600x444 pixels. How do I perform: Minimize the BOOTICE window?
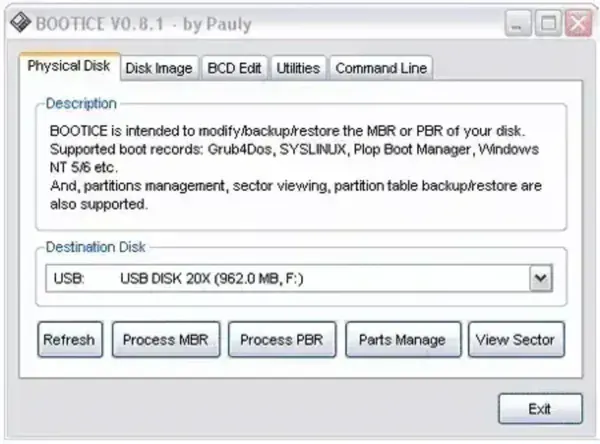518,24
